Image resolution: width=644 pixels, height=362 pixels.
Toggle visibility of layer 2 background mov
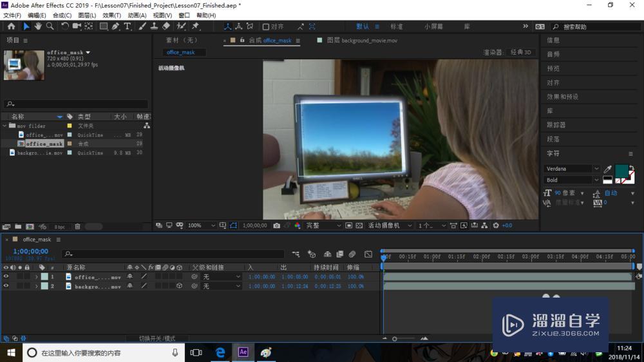tap(6, 286)
